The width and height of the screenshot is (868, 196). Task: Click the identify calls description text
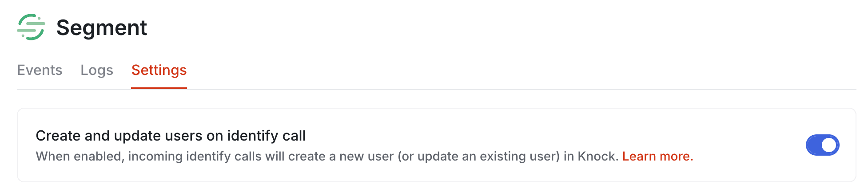pos(311,156)
